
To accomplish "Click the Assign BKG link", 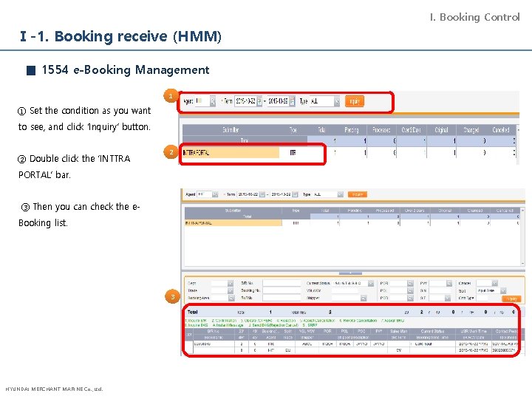I will point(392,320).
